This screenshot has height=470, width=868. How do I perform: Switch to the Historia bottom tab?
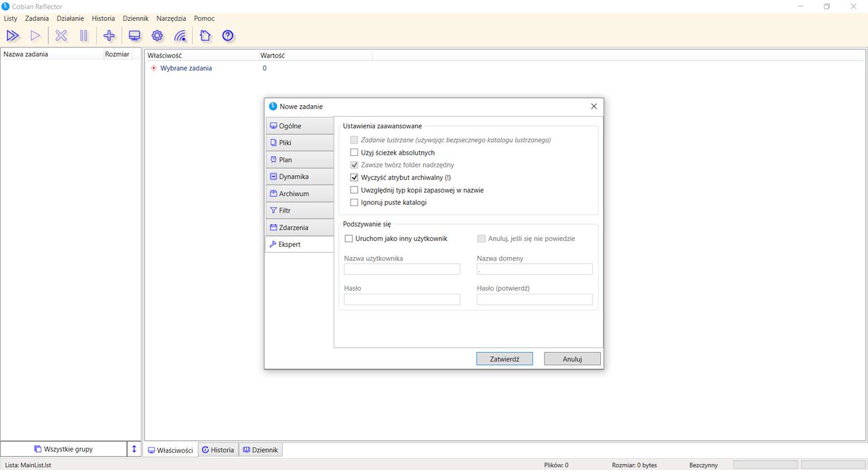point(218,450)
